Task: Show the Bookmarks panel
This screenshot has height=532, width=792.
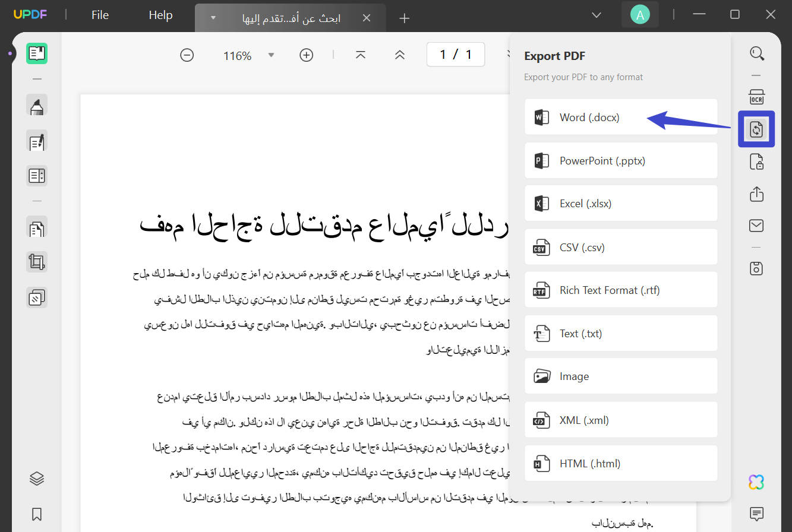Action: point(37,514)
